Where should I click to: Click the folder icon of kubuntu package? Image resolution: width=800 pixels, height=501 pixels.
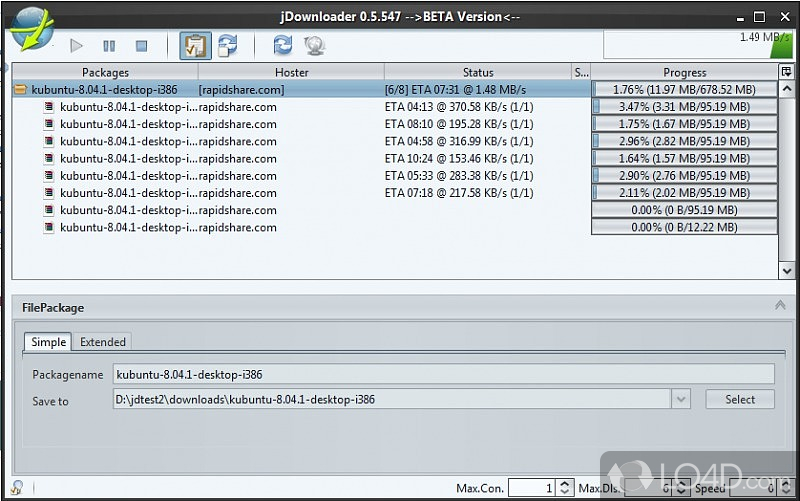(20, 90)
